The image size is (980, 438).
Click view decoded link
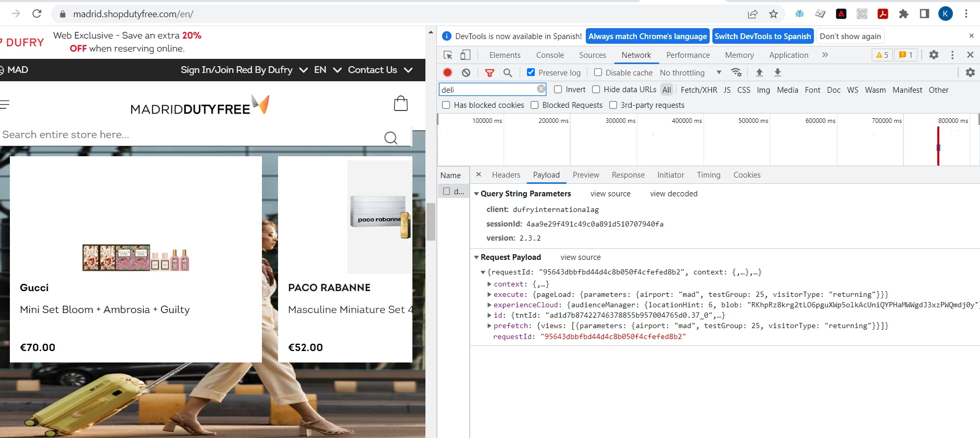tap(674, 194)
